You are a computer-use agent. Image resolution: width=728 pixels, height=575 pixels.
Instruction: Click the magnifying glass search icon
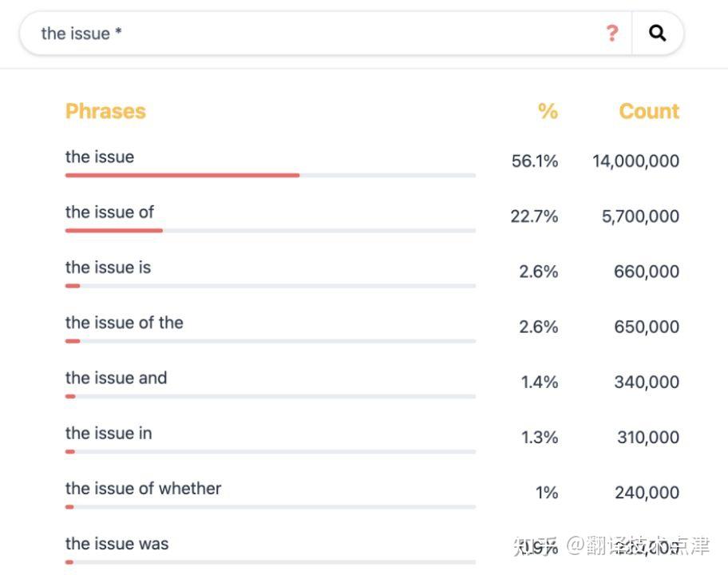pos(657,34)
